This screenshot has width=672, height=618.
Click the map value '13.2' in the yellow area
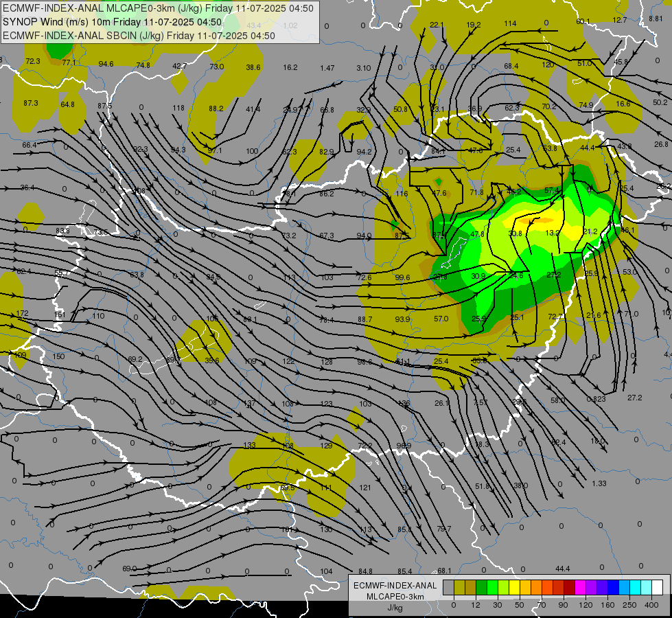pos(553,233)
